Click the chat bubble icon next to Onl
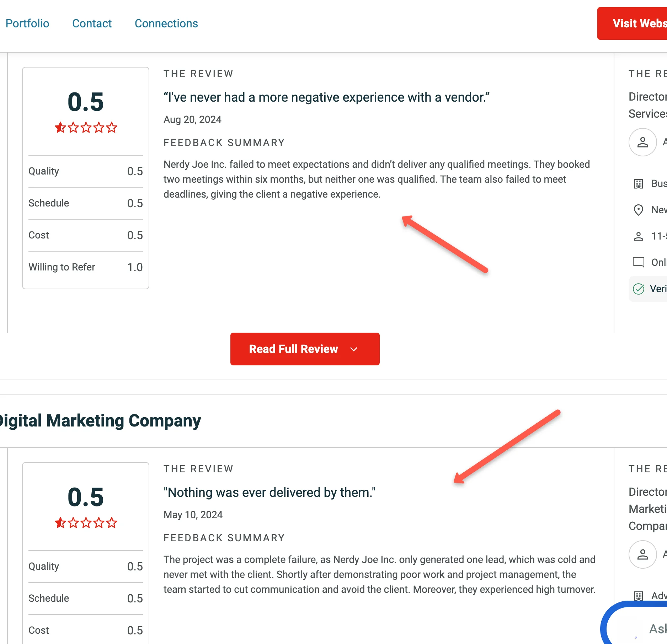 (639, 262)
